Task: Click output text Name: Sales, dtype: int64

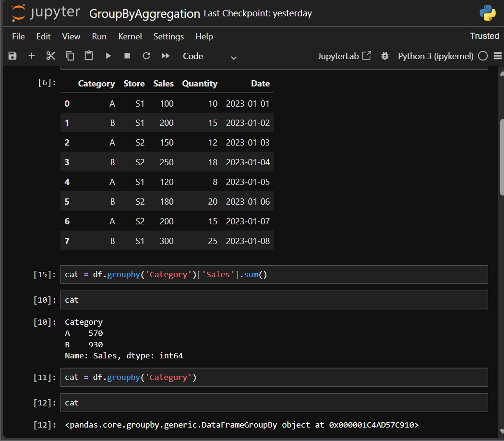Action: tap(124, 356)
